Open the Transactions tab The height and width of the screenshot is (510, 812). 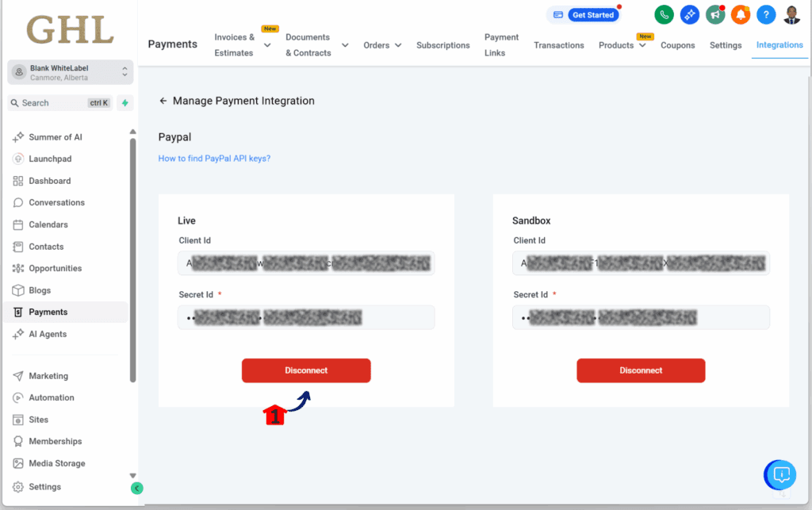559,45
